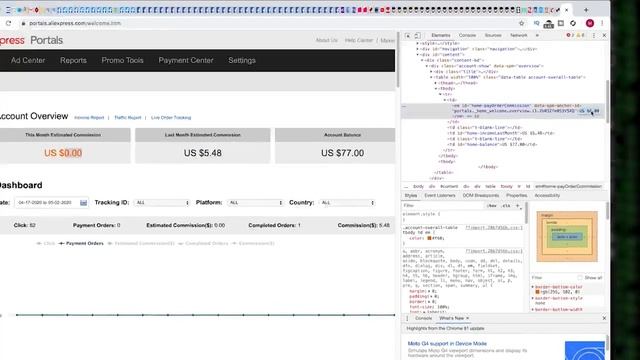Reload the page with the refresh icon

click(x=8, y=23)
